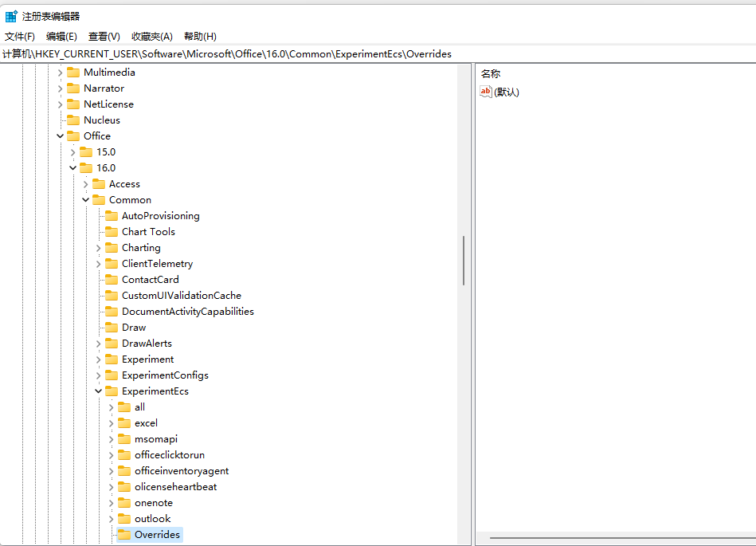Select the ExperimentEcs key label

coord(155,391)
